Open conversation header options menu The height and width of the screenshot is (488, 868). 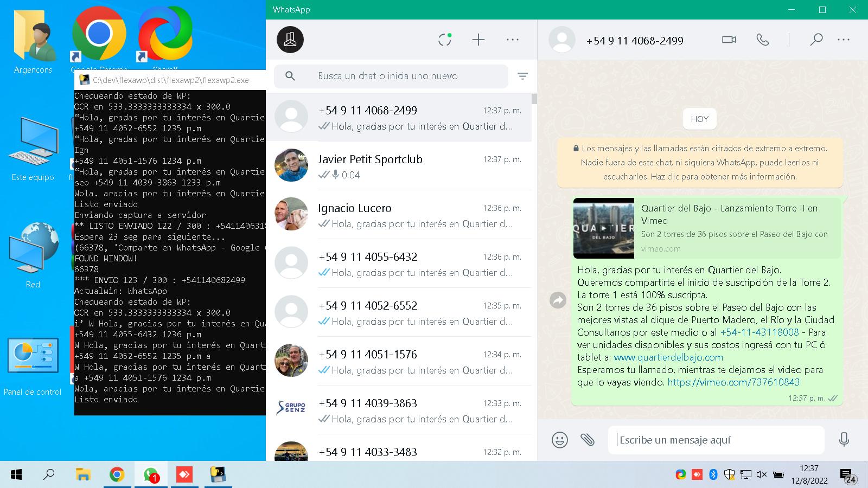[x=844, y=40]
